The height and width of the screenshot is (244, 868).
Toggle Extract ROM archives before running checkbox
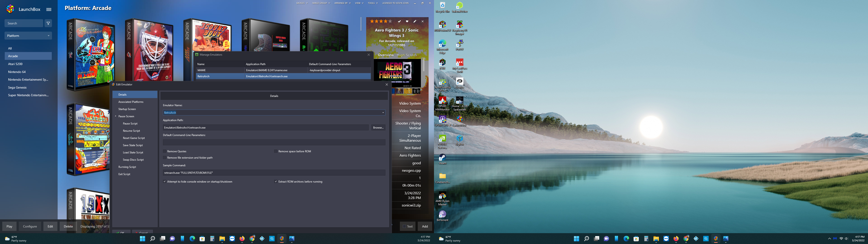(276, 182)
